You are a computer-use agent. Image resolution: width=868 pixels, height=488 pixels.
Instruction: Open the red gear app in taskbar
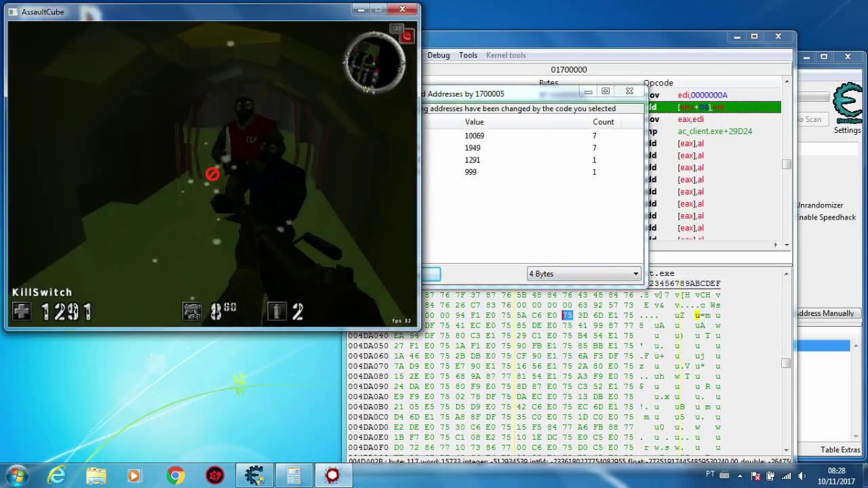(215, 476)
